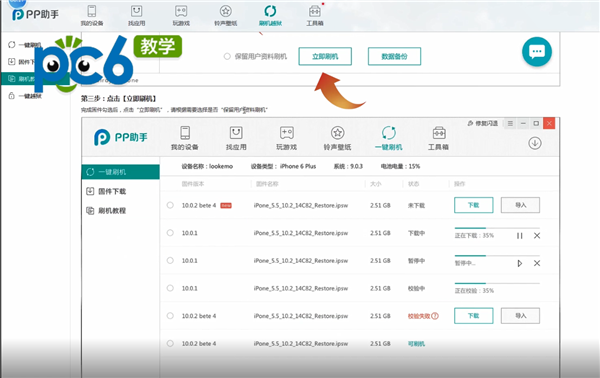Click 下载 button in the 未下载 row

pyautogui.click(x=474, y=205)
